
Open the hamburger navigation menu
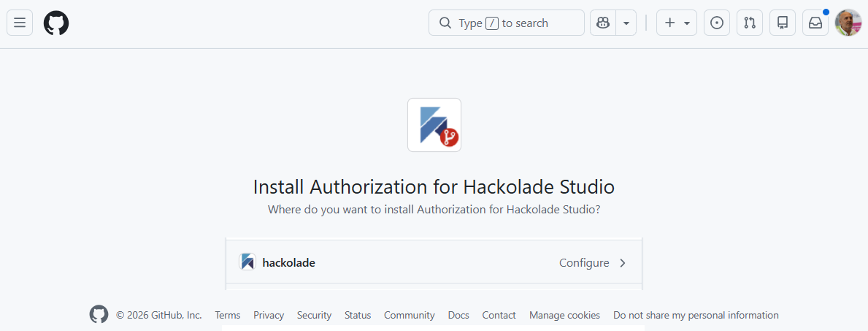(20, 23)
